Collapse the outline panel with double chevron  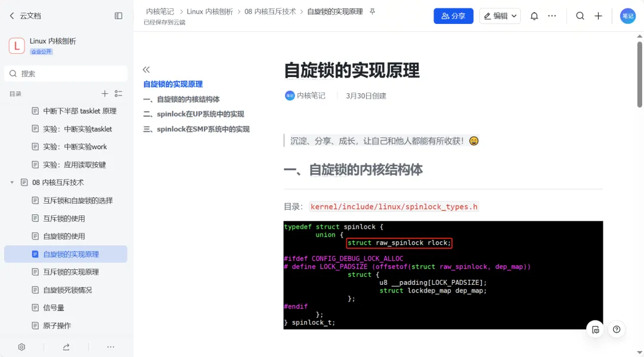pyautogui.click(x=146, y=69)
